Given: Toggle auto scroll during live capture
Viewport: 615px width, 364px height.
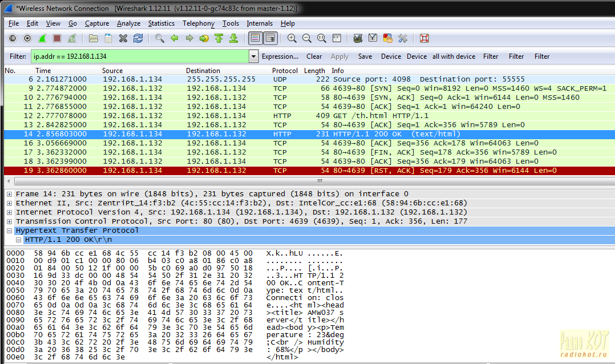Looking at the screenshot, I should click(x=270, y=38).
